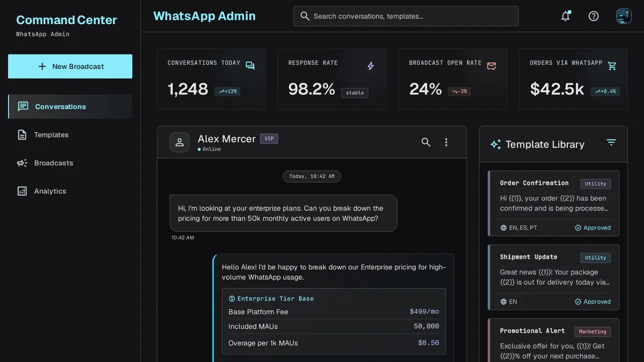Screen dimensions: 644x362
Task: Open the Promotional Alert template
Action: [553, 341]
